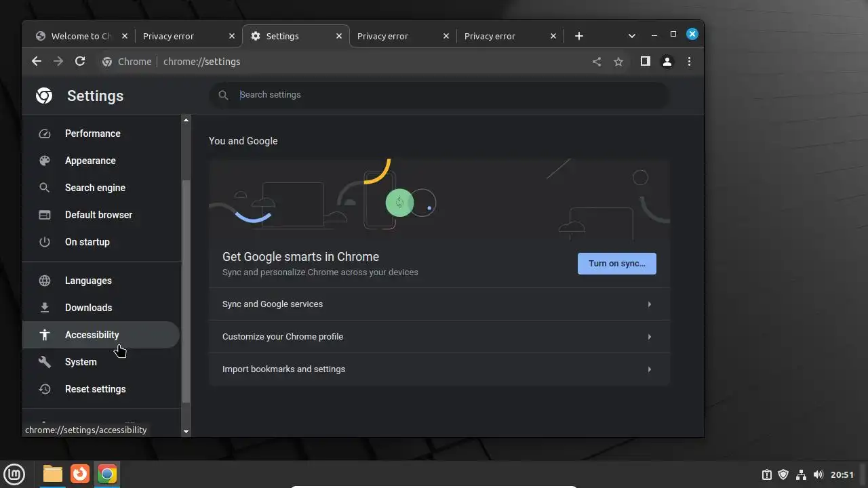Share this page via share icon

[x=597, y=62]
